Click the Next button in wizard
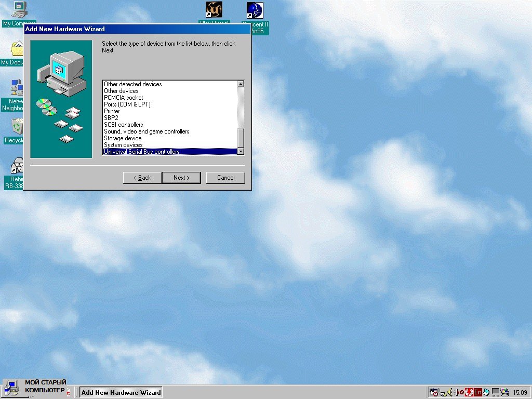Image resolution: width=532 pixels, height=399 pixels. click(181, 178)
